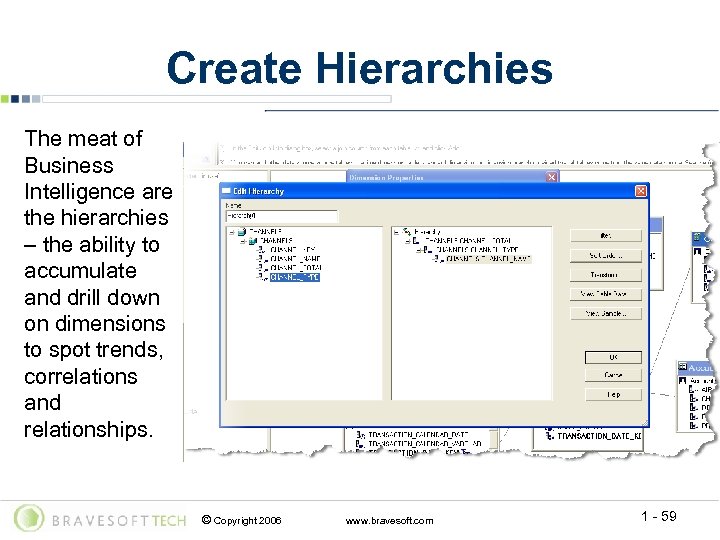Click the Edit Hierarchy title bar icon
The width and height of the screenshot is (720, 540).
226,191
